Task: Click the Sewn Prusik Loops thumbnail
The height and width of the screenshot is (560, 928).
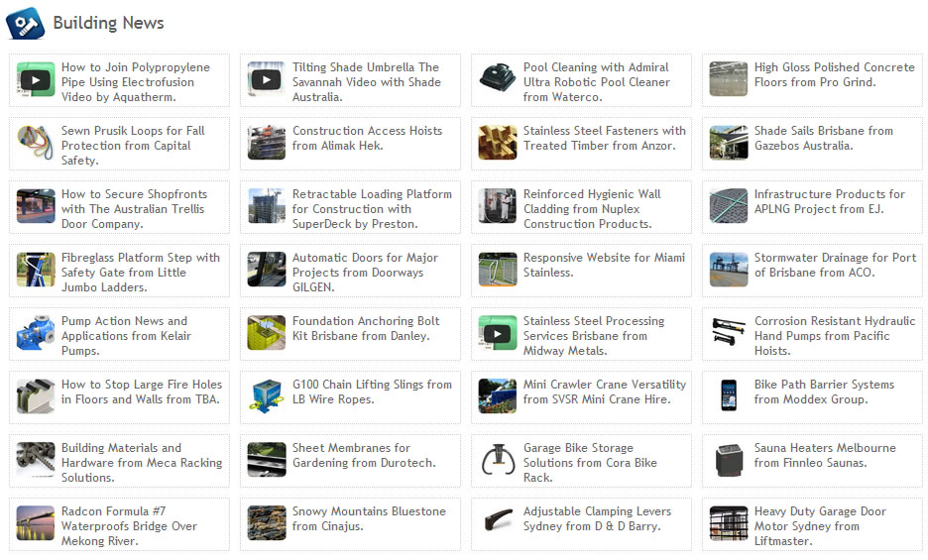Action: click(x=36, y=143)
